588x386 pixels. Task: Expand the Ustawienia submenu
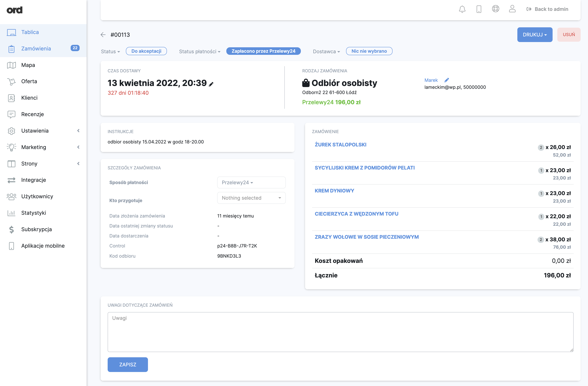[78, 131]
